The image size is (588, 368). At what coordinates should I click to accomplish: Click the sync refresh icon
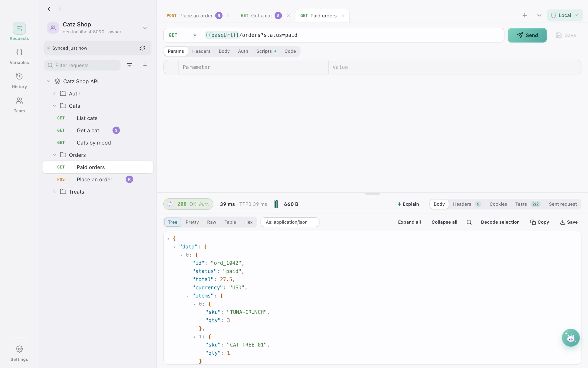pos(143,48)
